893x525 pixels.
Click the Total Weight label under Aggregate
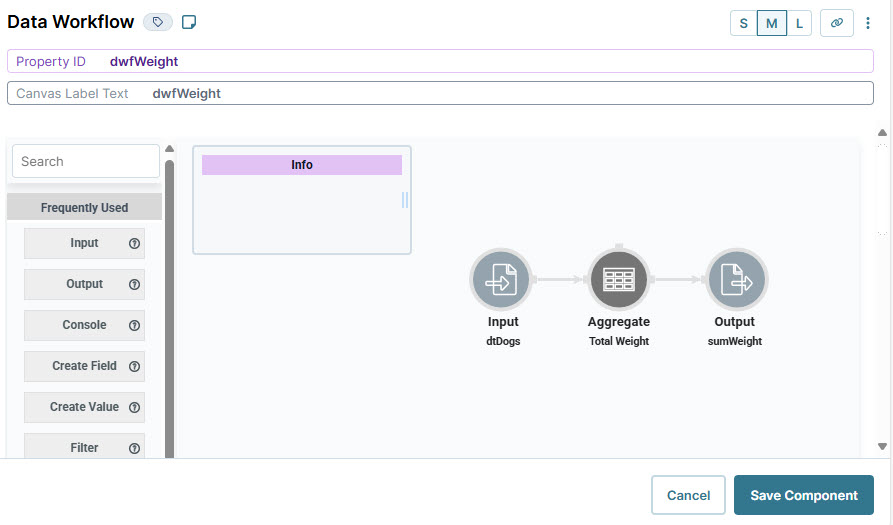pos(618,341)
